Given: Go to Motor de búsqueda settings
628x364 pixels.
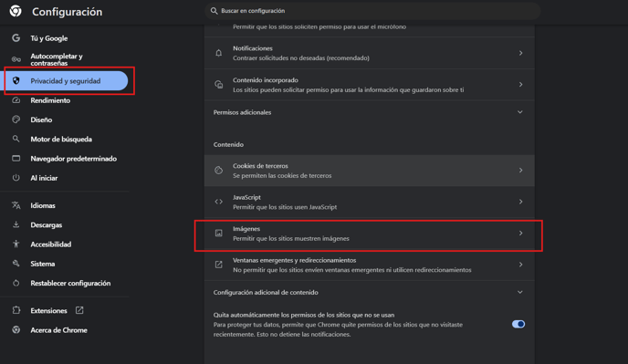Looking at the screenshot, I should (x=61, y=140).
